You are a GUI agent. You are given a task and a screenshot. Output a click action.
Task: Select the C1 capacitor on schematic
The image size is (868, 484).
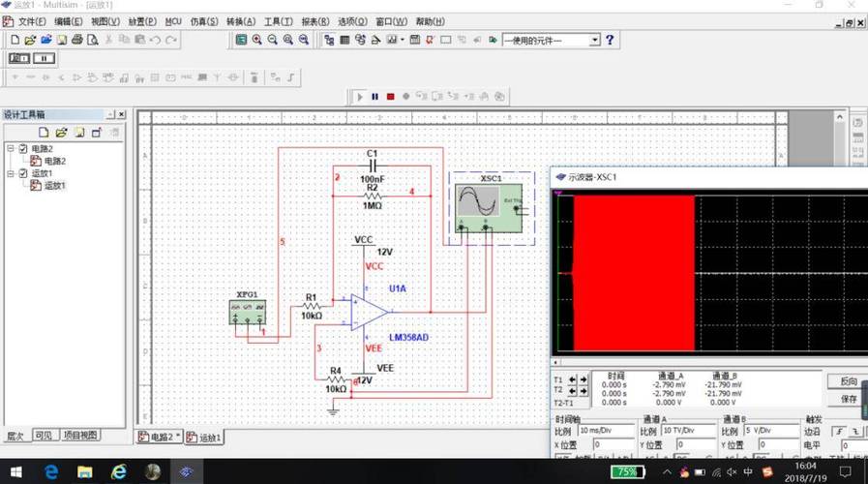373,166
